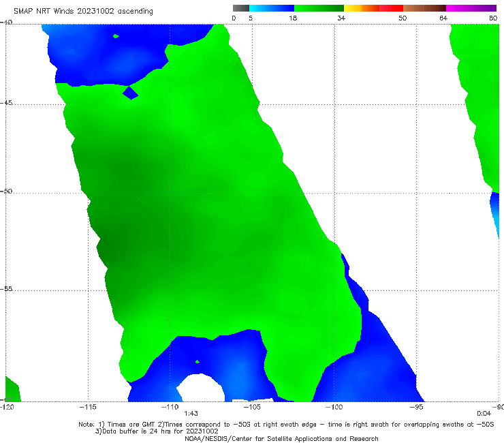Viewport: 504px width, 443px height.
Task: Click the color scale label '64'
Action: (443, 18)
